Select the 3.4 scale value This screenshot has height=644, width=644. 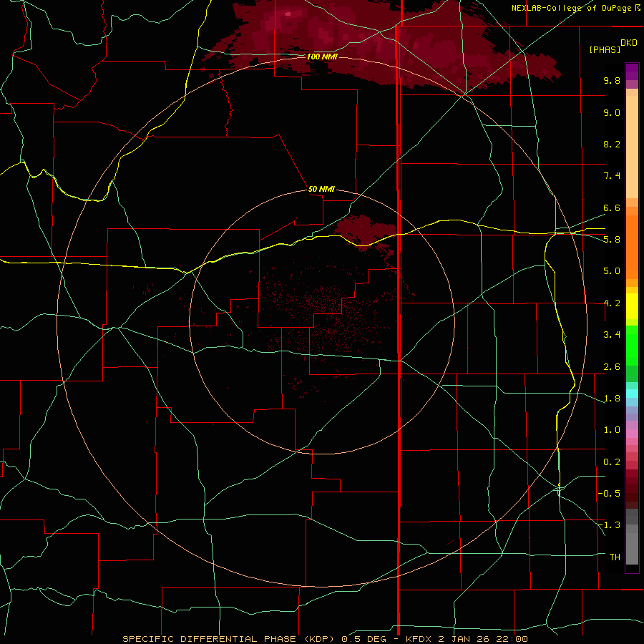tap(612, 335)
